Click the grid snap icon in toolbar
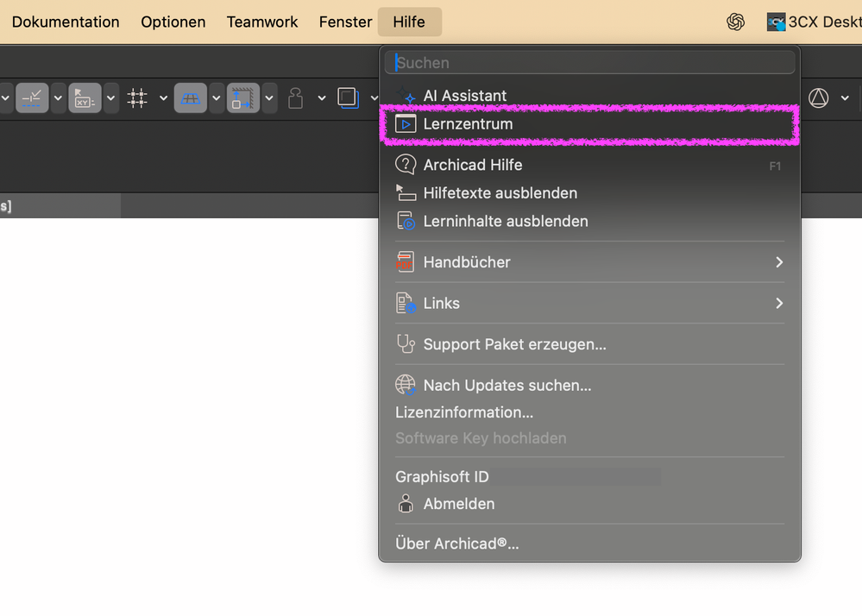The image size is (862, 616). [137, 98]
